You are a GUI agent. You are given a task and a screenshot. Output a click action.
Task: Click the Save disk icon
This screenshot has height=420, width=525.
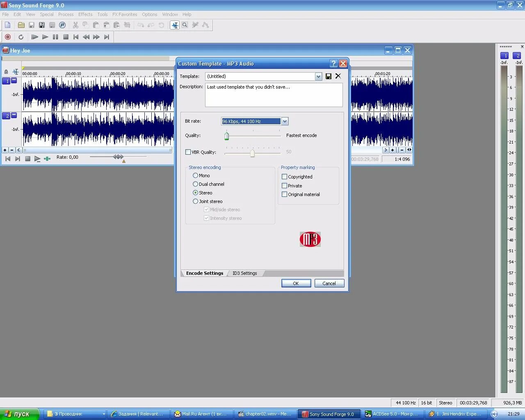(x=31, y=25)
